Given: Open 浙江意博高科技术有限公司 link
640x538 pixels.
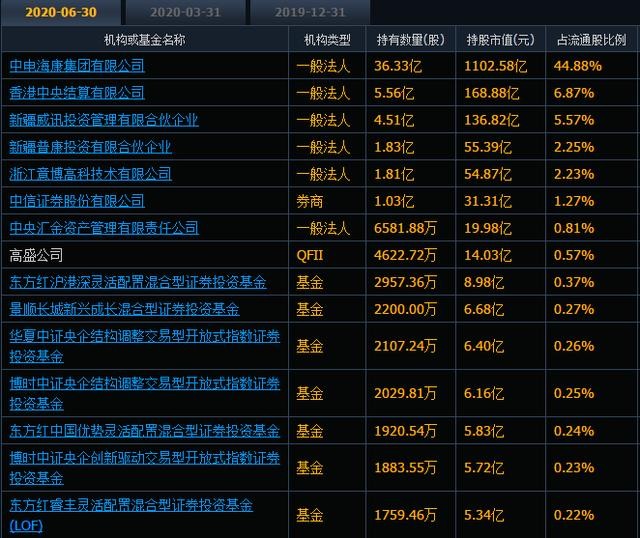Looking at the screenshot, I should click(x=91, y=174).
